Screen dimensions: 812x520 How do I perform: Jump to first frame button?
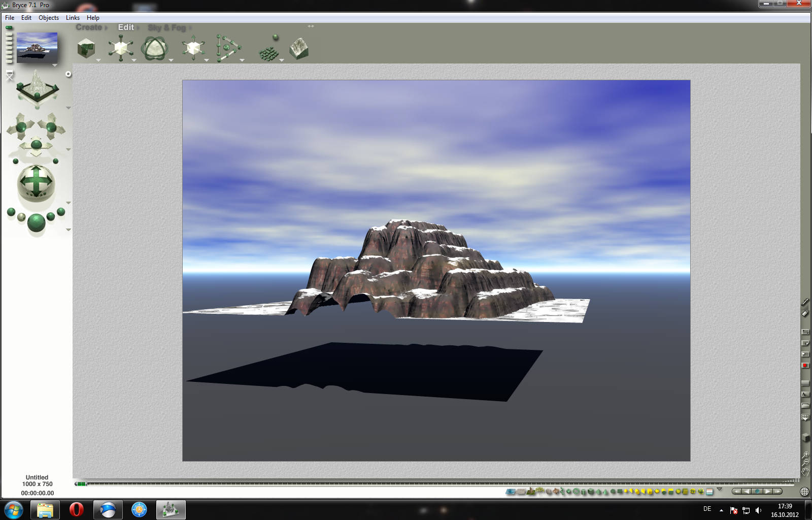pyautogui.click(x=737, y=492)
